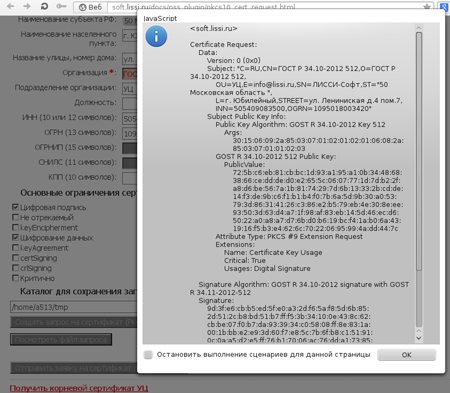
Task: Enable the keyAgreement checkbox
Action: (x=15, y=248)
